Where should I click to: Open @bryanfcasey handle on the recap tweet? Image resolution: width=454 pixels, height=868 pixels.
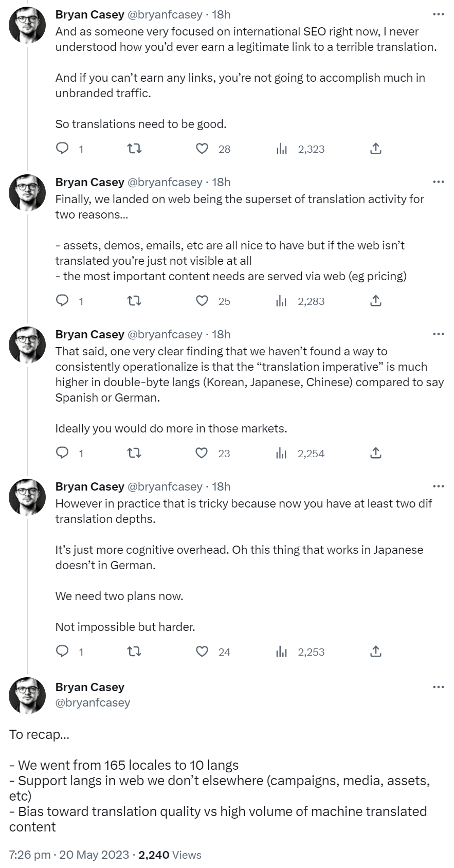(x=93, y=702)
